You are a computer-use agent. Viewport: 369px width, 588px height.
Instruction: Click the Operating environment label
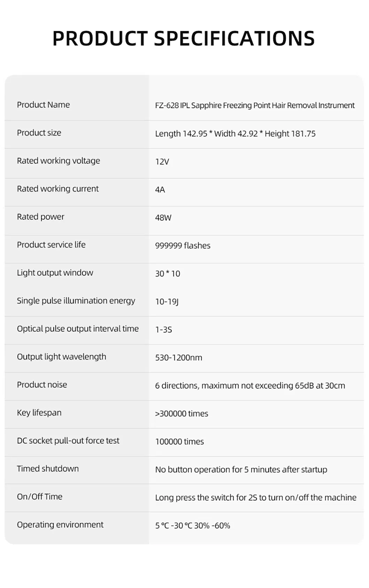pyautogui.click(x=60, y=525)
